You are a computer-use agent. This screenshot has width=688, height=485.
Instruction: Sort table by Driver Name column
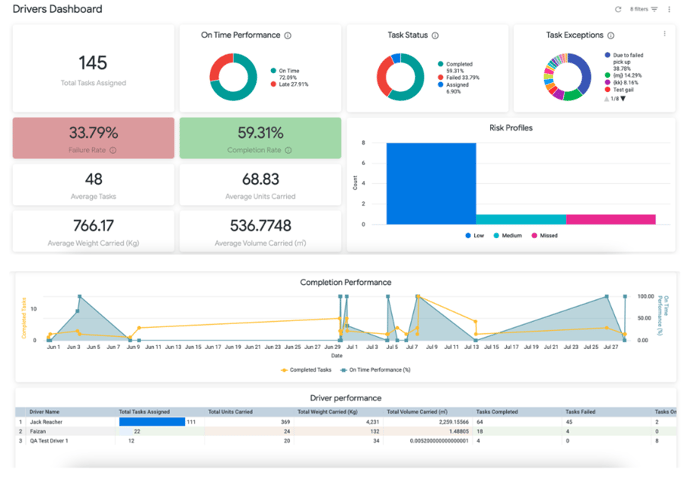click(44, 412)
